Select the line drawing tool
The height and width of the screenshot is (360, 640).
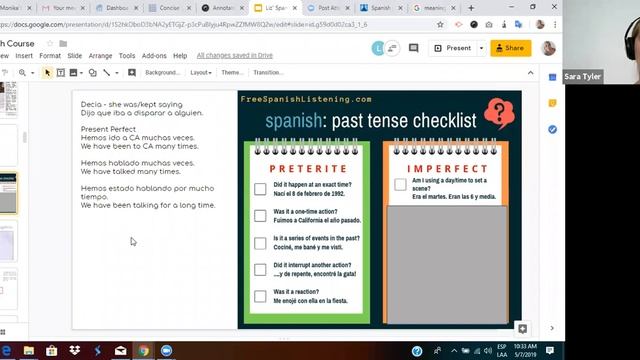pos(107,73)
